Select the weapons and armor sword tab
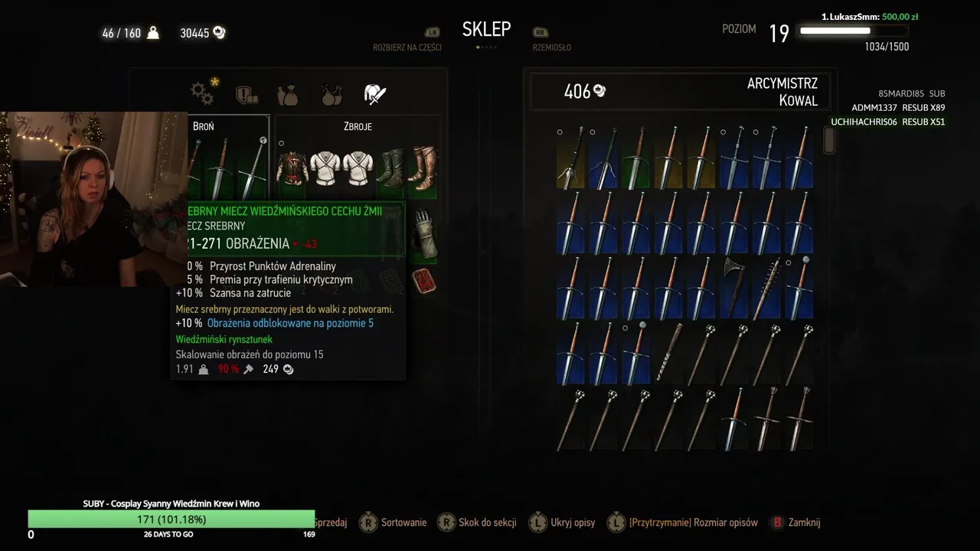 pos(374,94)
